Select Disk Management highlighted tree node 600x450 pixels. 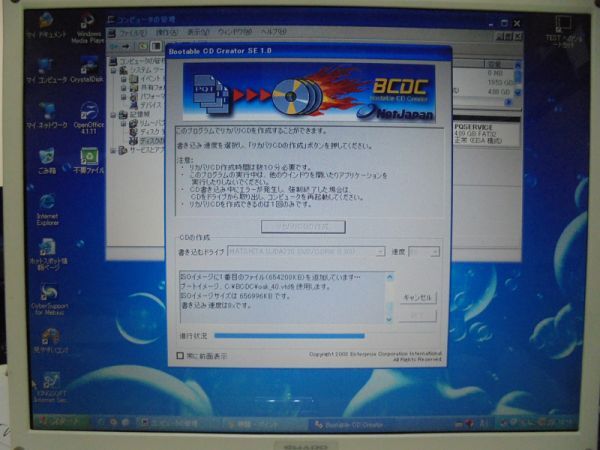[x=147, y=141]
